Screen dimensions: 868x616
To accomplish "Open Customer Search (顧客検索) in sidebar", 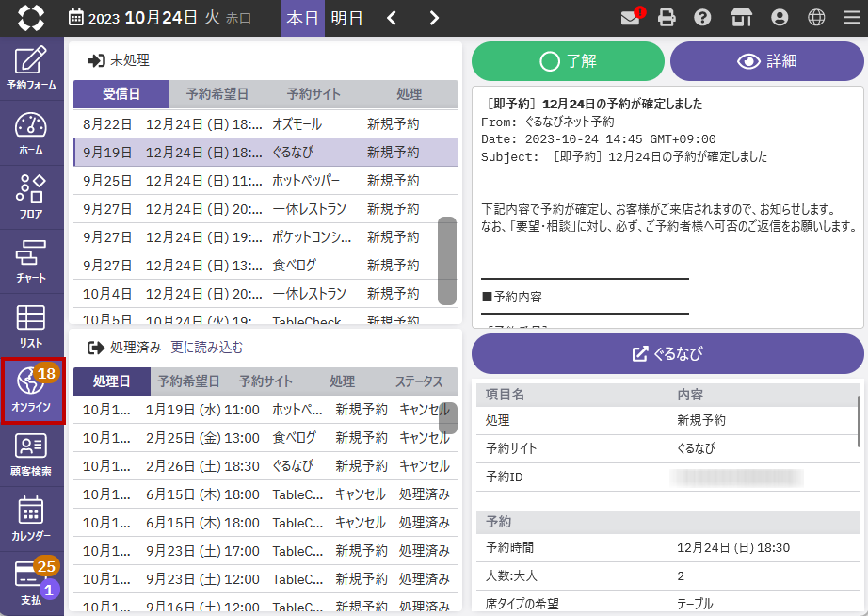I will point(31,454).
